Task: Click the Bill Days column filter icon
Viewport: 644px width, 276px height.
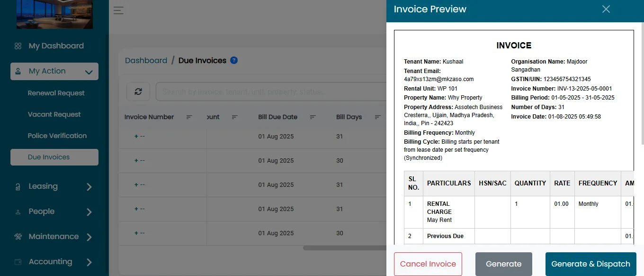Action: pyautogui.click(x=378, y=117)
